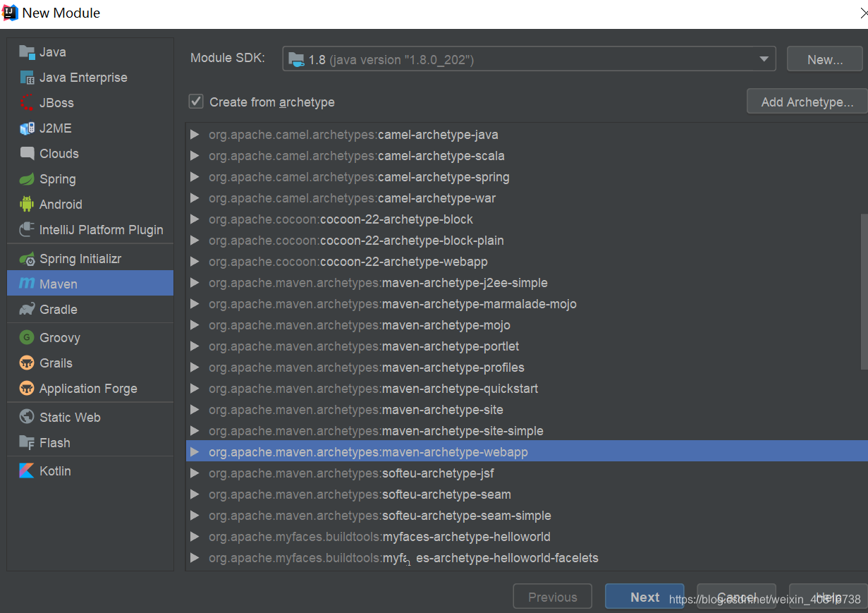
Task: Click the Next button
Action: pyautogui.click(x=644, y=597)
